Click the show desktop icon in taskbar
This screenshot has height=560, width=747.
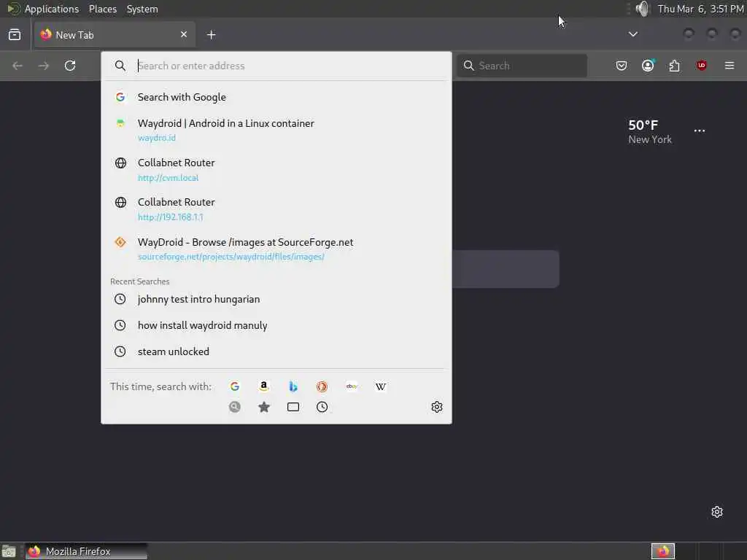coord(9,551)
